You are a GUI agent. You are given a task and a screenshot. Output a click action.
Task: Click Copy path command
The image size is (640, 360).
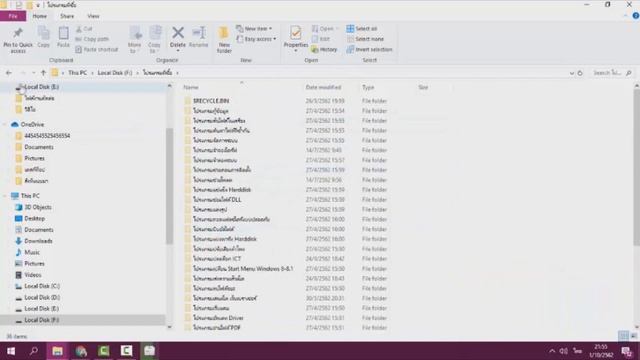[x=92, y=39]
